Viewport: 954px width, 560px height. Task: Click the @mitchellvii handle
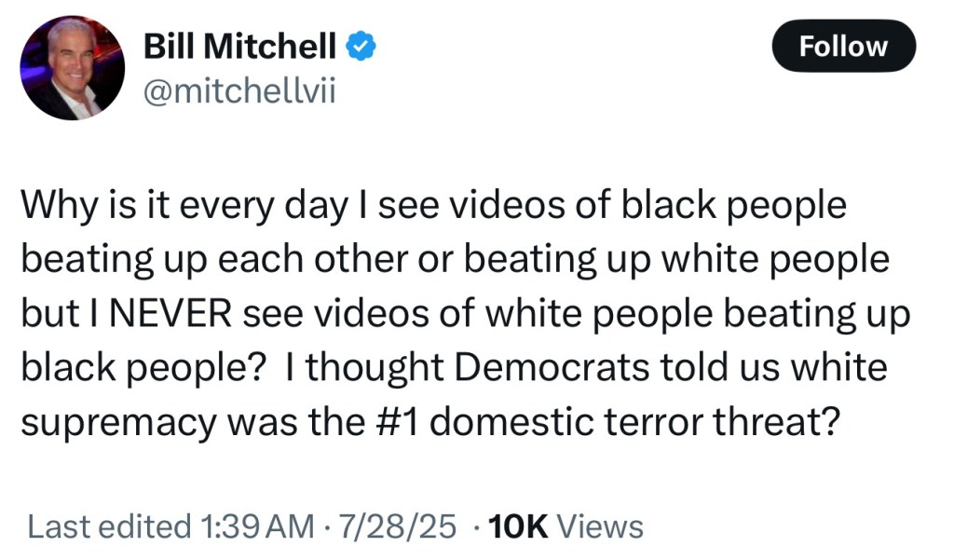coord(236,89)
